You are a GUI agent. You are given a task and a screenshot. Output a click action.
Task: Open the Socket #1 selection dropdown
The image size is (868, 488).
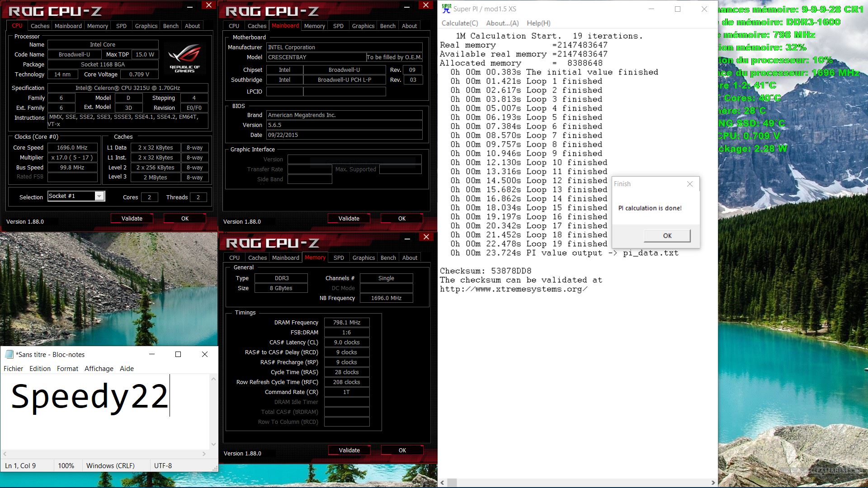[99, 196]
